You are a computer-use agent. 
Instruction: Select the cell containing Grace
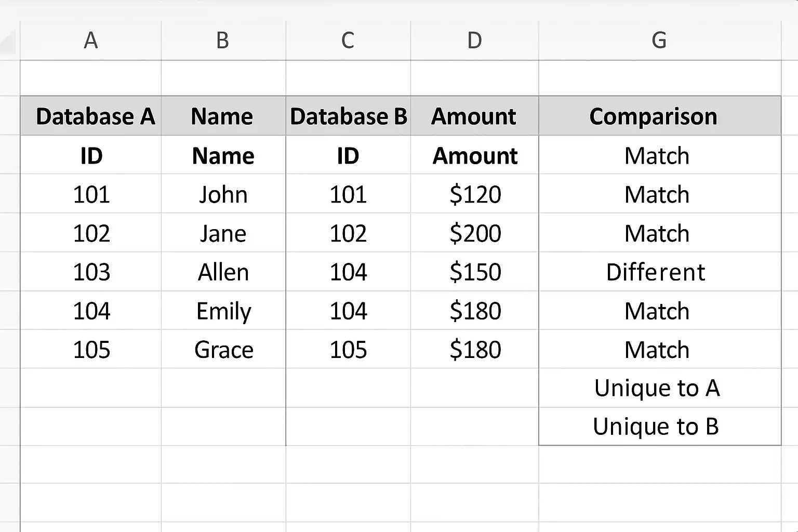click(223, 349)
